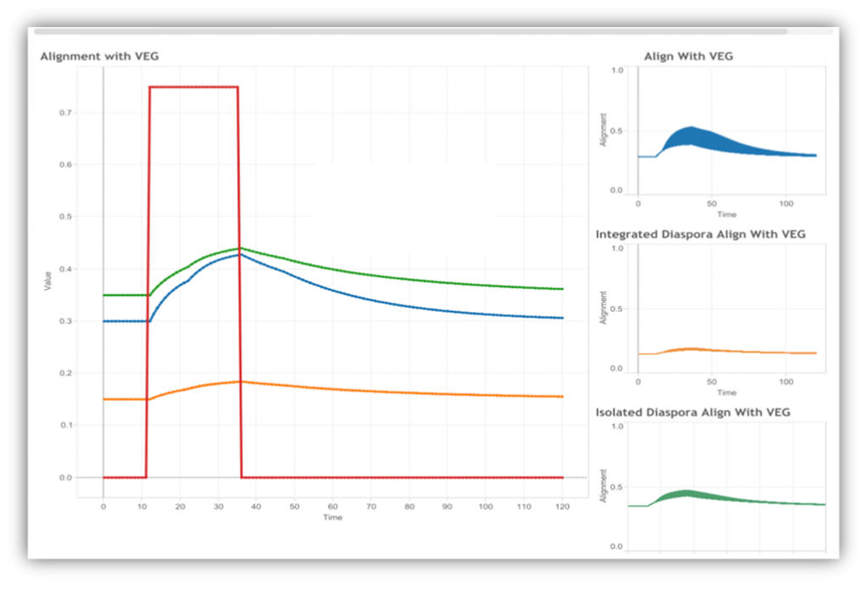This screenshot has height=589, width=868.
Task: Click the 10 tick on main chart x-axis
Action: click(142, 507)
